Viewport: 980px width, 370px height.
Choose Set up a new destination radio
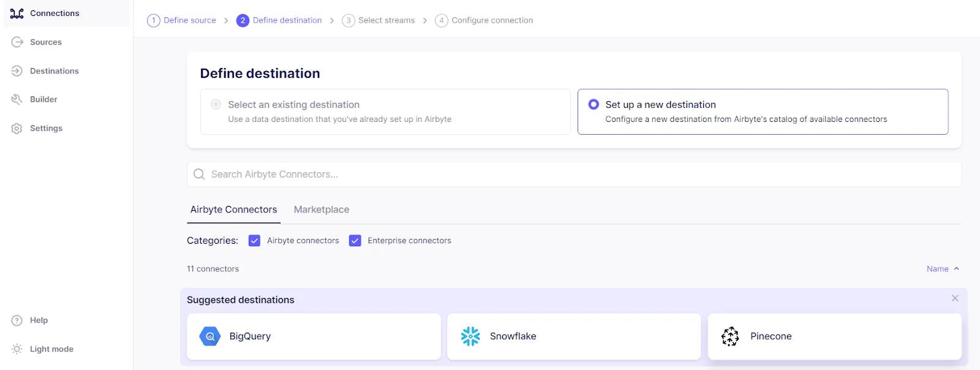pyautogui.click(x=594, y=105)
